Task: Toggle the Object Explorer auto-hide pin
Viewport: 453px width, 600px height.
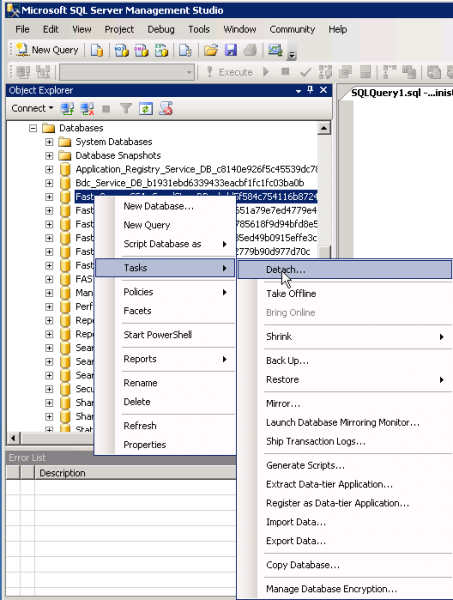Action: [x=310, y=90]
